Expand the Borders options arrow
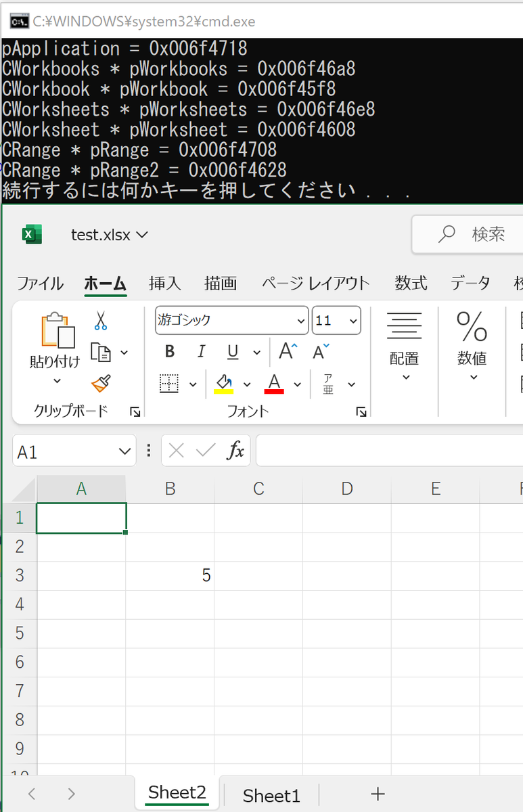This screenshot has width=523, height=812. pos(193,384)
